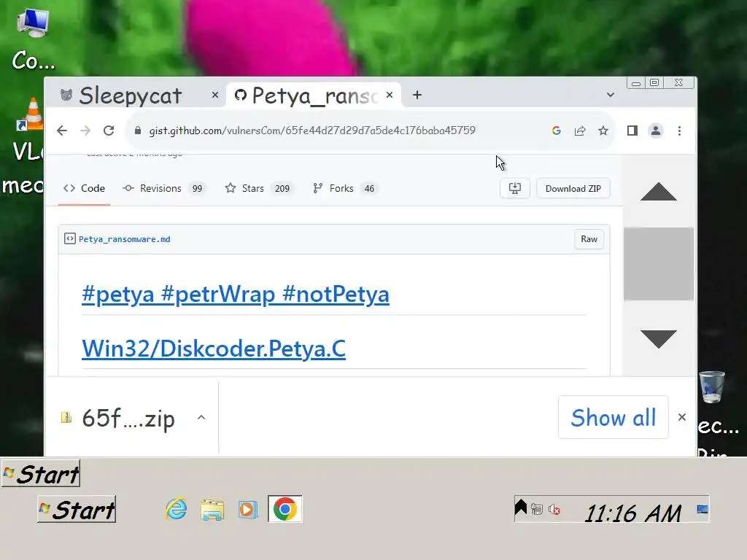Image resolution: width=747 pixels, height=560 pixels.
Task: Click the Show desktop icon beside the clock
Action: coord(703,509)
